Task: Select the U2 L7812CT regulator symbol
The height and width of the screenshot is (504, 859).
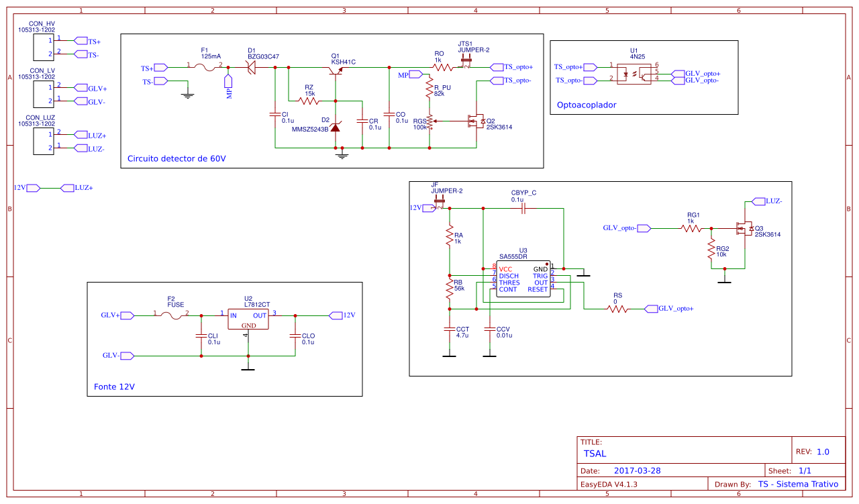Action: click(x=248, y=319)
